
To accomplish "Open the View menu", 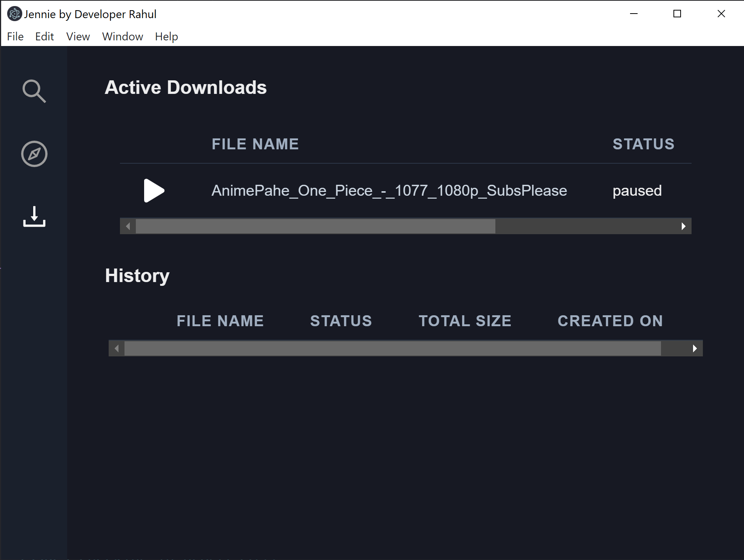I will [78, 37].
